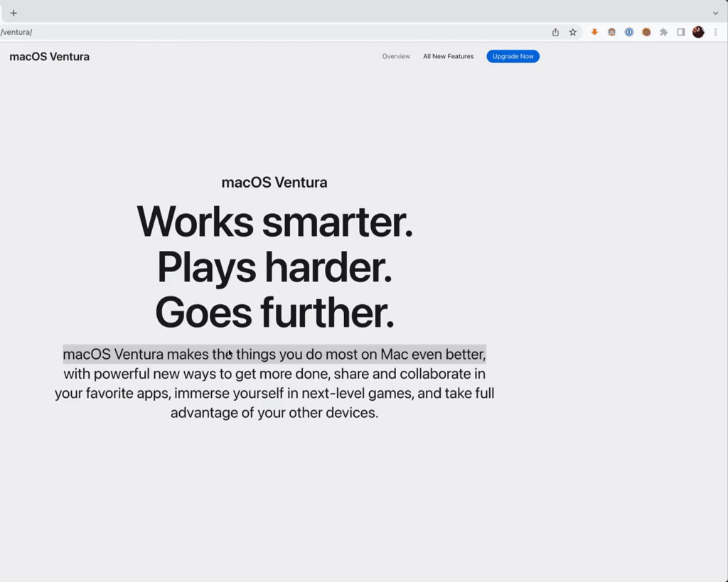Screen dimensions: 728x582
Task: Click the Upgrade Now button
Action: 513,56
